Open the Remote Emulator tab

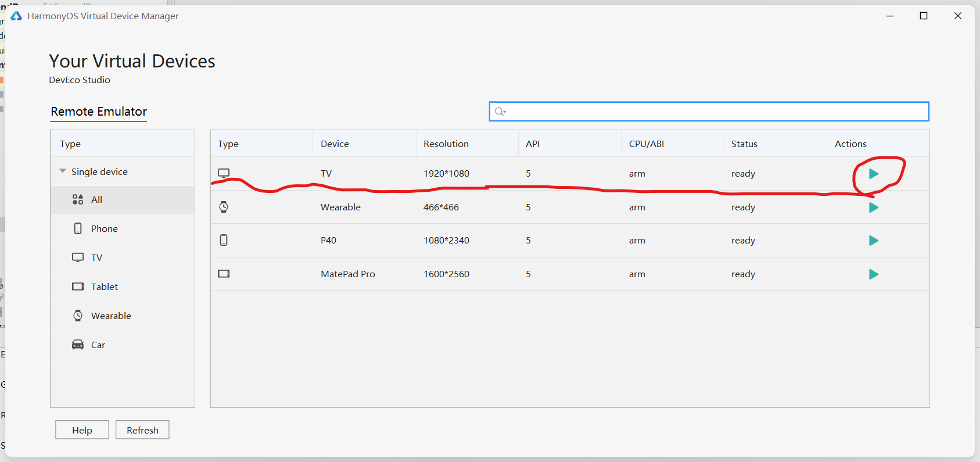pyautogui.click(x=99, y=112)
